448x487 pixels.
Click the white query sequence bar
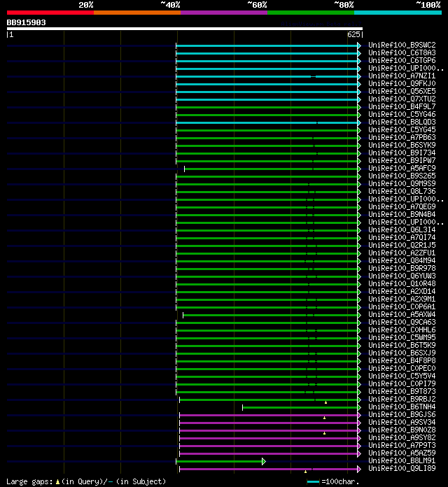(x=185, y=29)
